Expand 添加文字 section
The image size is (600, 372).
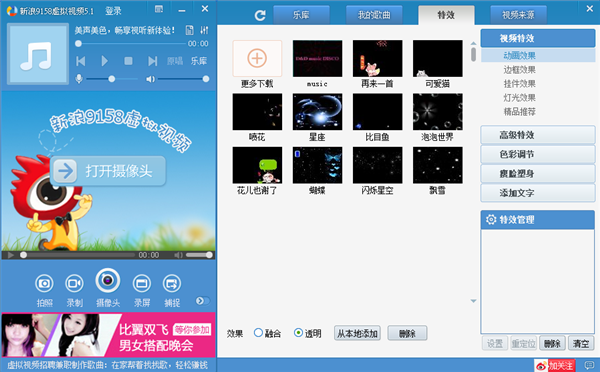click(x=538, y=193)
